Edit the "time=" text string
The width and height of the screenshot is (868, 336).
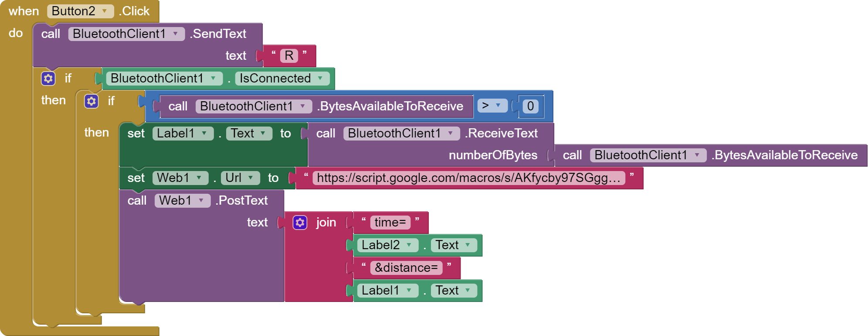[390, 223]
